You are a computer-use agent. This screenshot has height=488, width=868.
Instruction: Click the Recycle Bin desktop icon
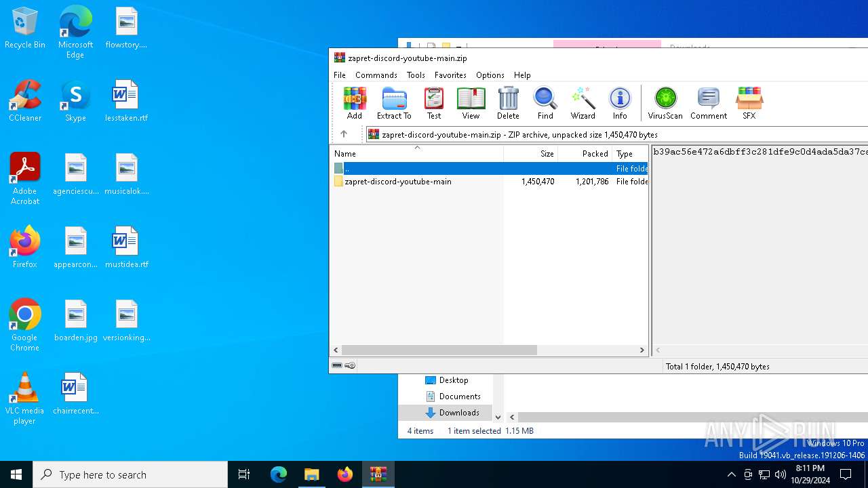(x=25, y=28)
